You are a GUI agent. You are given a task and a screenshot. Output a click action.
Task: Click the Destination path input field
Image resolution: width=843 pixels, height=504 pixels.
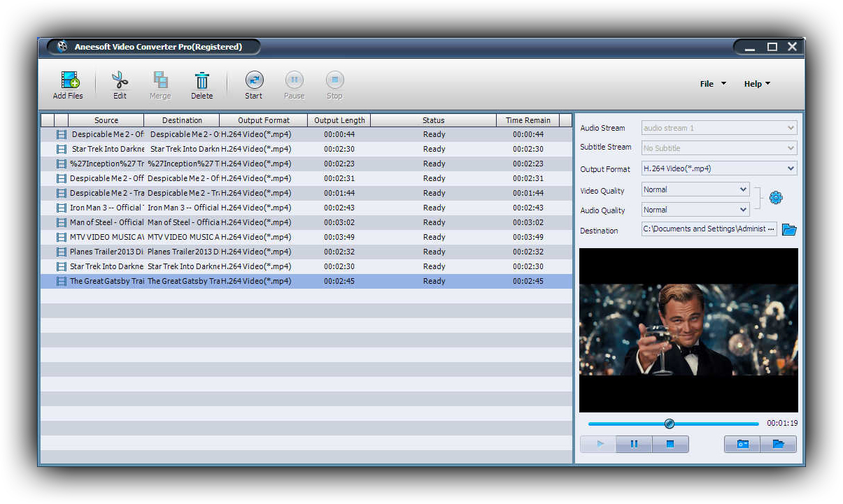709,229
